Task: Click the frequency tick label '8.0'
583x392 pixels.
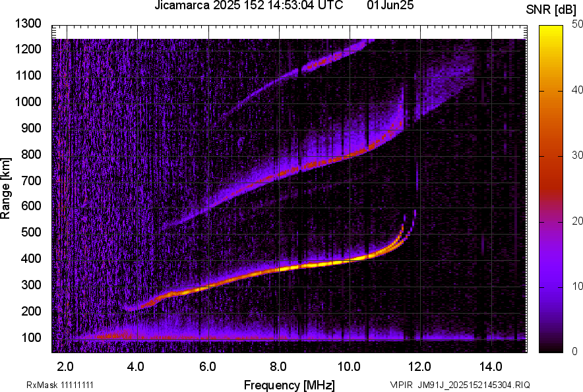Action: coord(278,367)
